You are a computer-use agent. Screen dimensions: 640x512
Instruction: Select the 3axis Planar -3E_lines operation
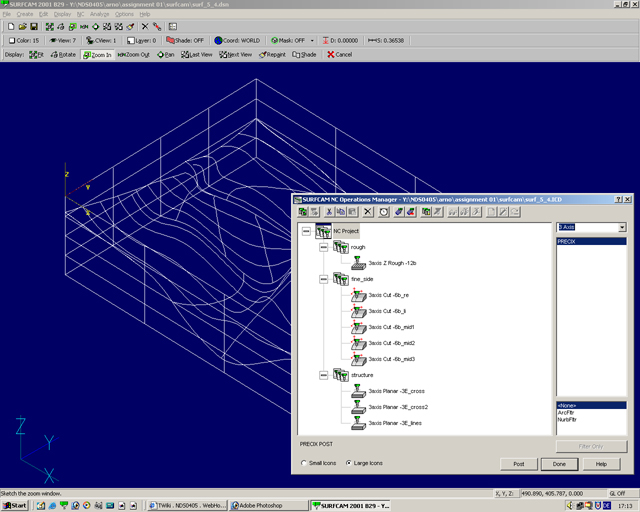click(x=395, y=423)
